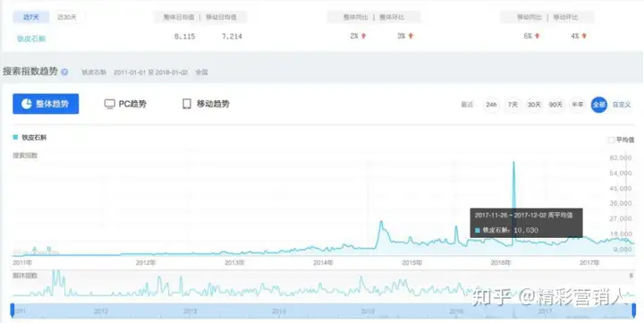The height and width of the screenshot is (323, 644).
Task: Click the 整体日均值 column header
Action: click(179, 17)
